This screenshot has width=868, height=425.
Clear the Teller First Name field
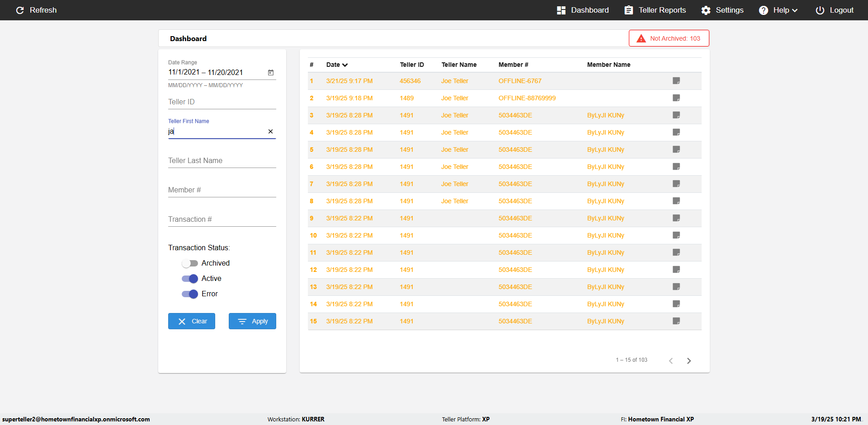[270, 131]
